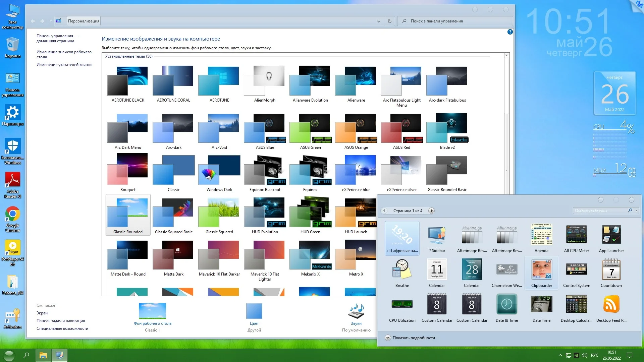Select the All CPU Meter gadget
Image resolution: width=644 pixels, height=362 pixels.
click(576, 235)
